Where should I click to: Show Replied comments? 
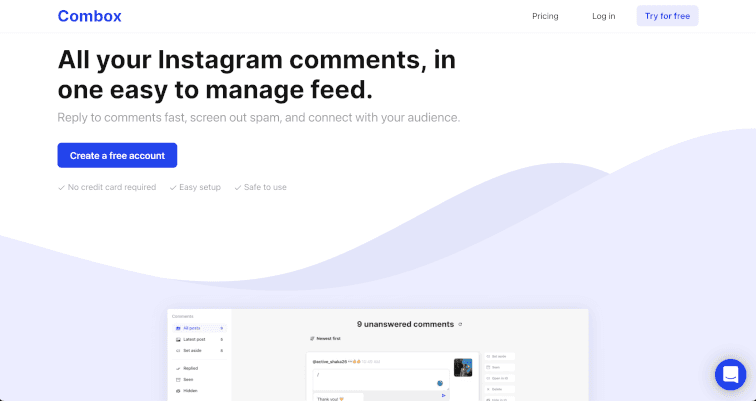[188, 369]
